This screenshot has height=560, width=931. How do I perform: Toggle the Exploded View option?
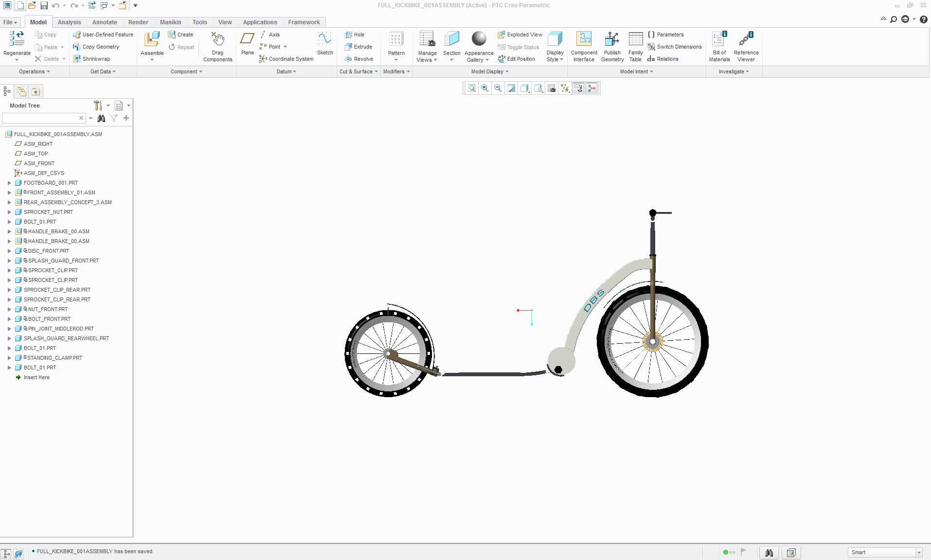coord(519,35)
